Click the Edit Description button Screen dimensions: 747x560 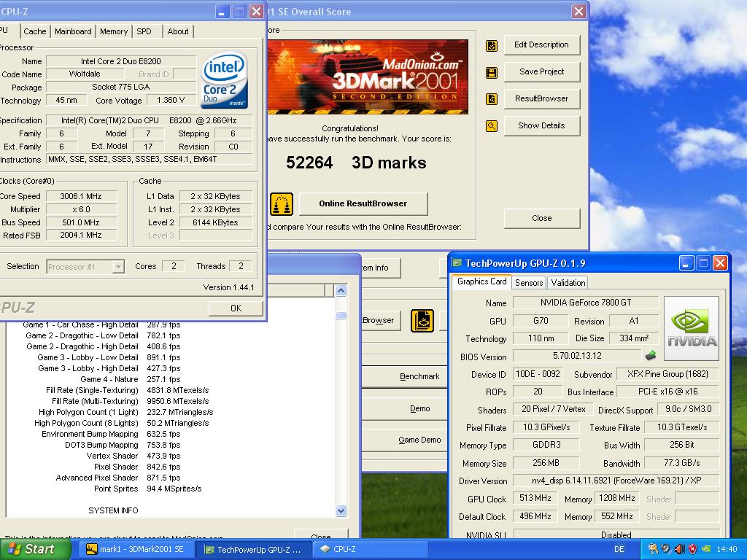click(542, 44)
